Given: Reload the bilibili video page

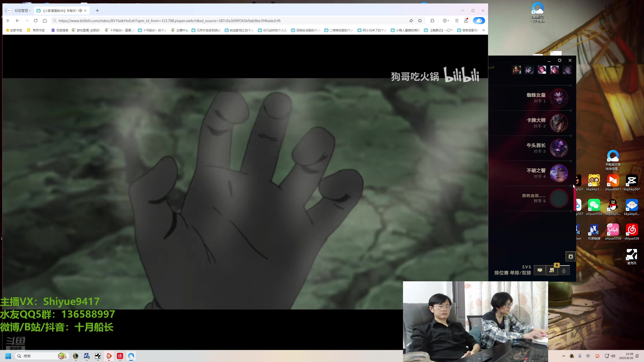Looking at the screenshot, I should tap(36, 21).
